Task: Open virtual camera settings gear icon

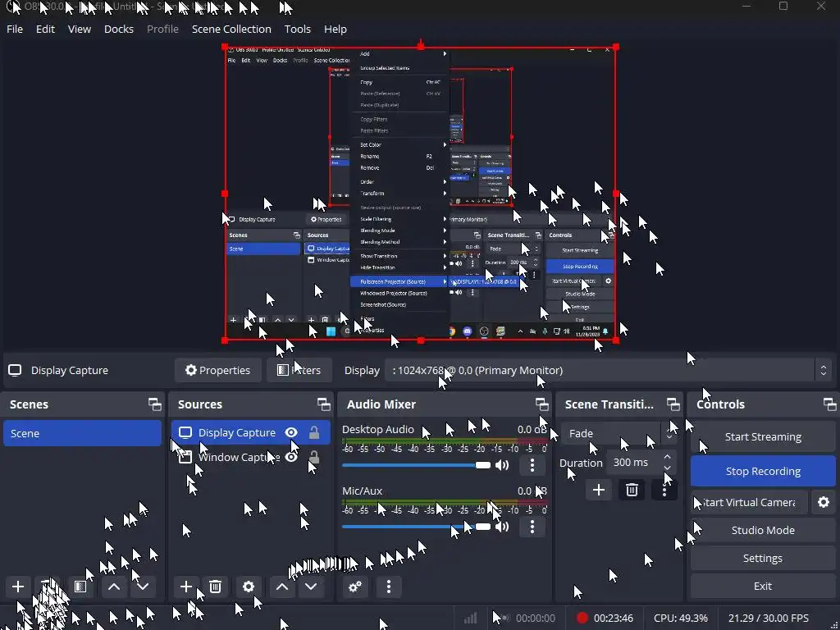Action: pyautogui.click(x=824, y=503)
